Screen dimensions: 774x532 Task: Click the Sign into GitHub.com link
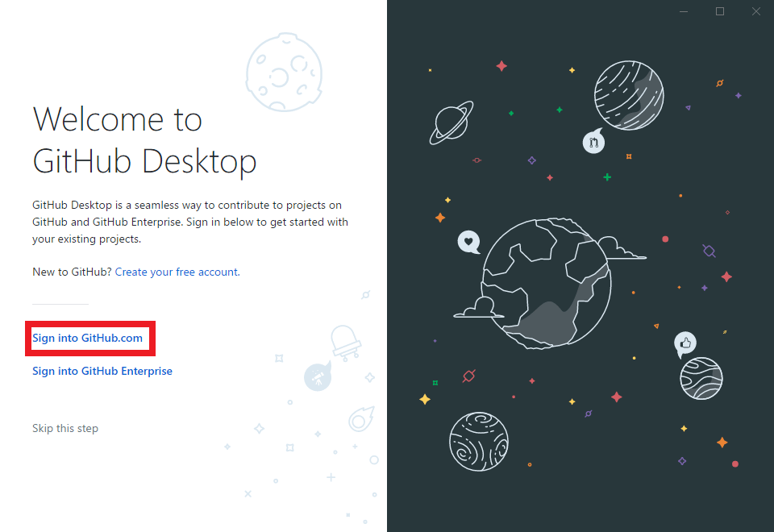point(87,338)
